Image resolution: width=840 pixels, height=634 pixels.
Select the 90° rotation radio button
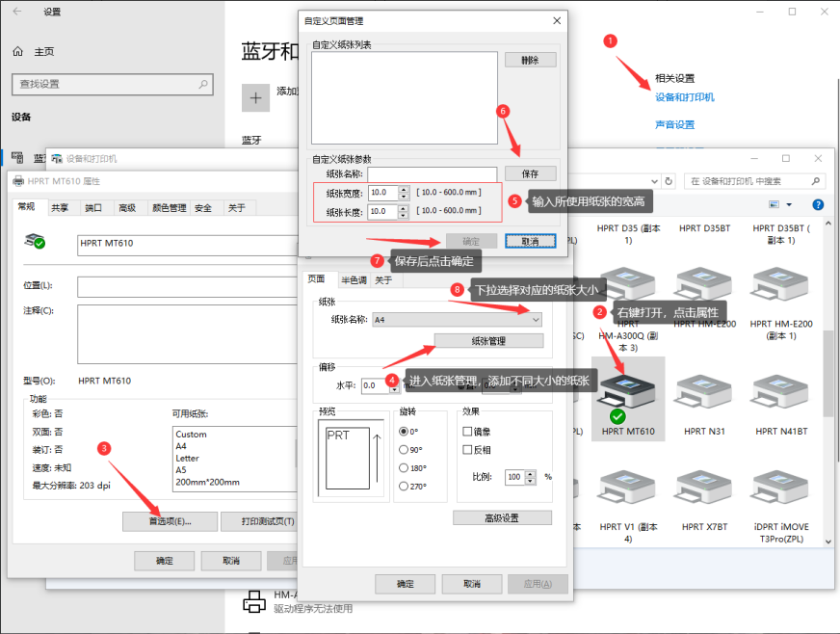point(404,449)
